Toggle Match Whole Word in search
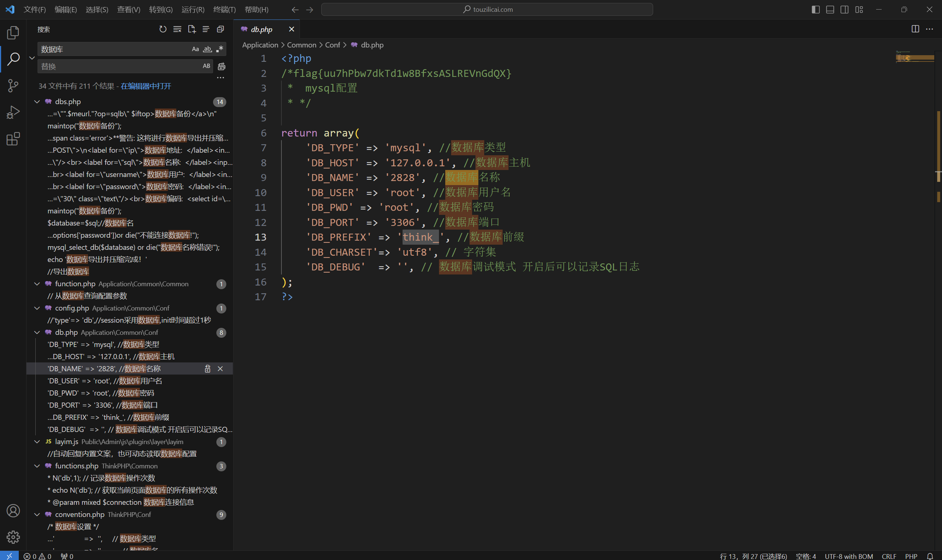This screenshot has width=942, height=560. [x=207, y=49]
